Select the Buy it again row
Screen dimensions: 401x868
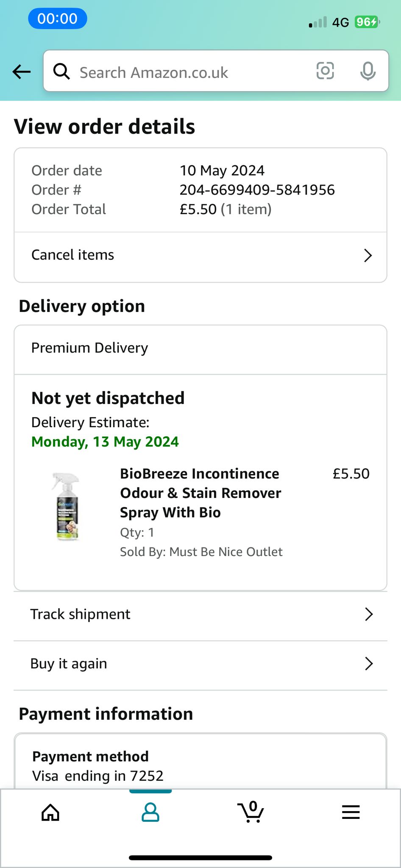tap(200, 664)
